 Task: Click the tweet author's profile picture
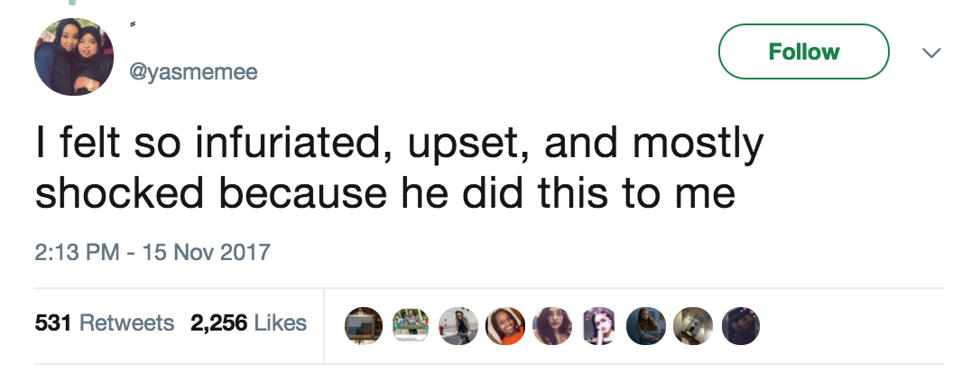coord(74,57)
